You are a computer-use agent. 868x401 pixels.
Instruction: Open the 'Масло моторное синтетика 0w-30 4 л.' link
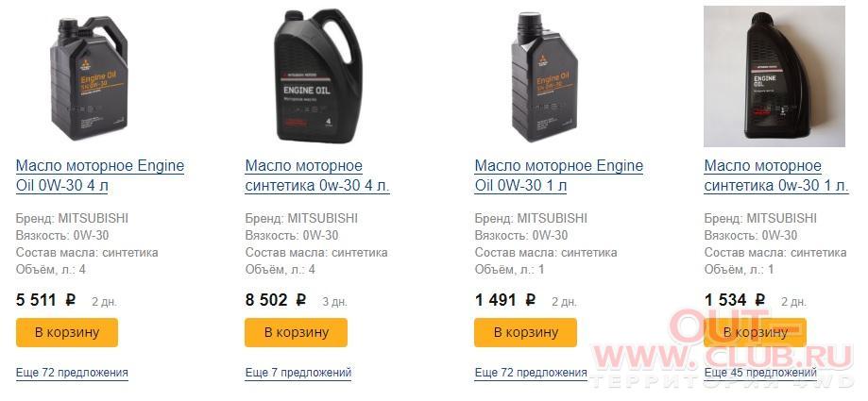(317, 175)
